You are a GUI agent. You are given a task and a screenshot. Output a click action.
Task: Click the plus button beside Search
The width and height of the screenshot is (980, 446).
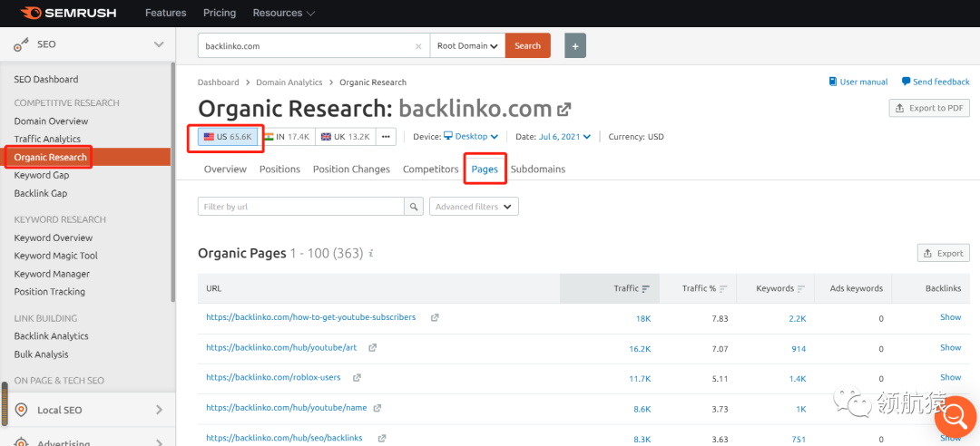pos(575,46)
